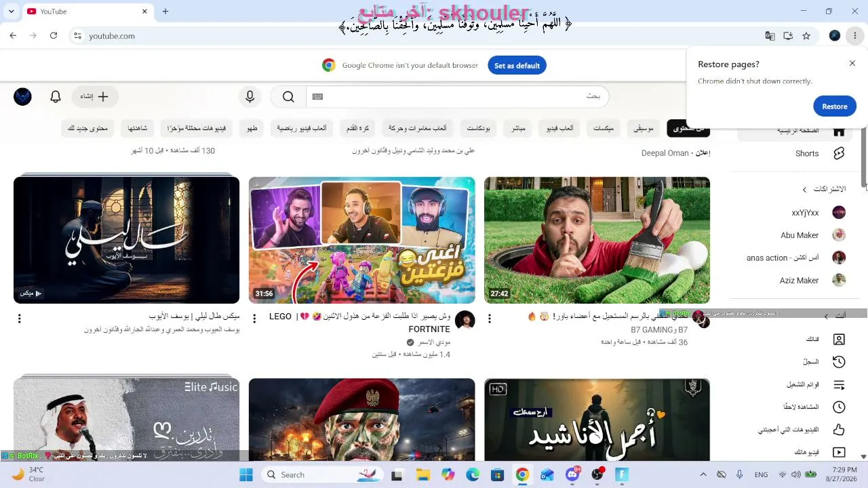Expand the You (أنت) section
The height and width of the screenshot is (488, 868).
click(835, 316)
